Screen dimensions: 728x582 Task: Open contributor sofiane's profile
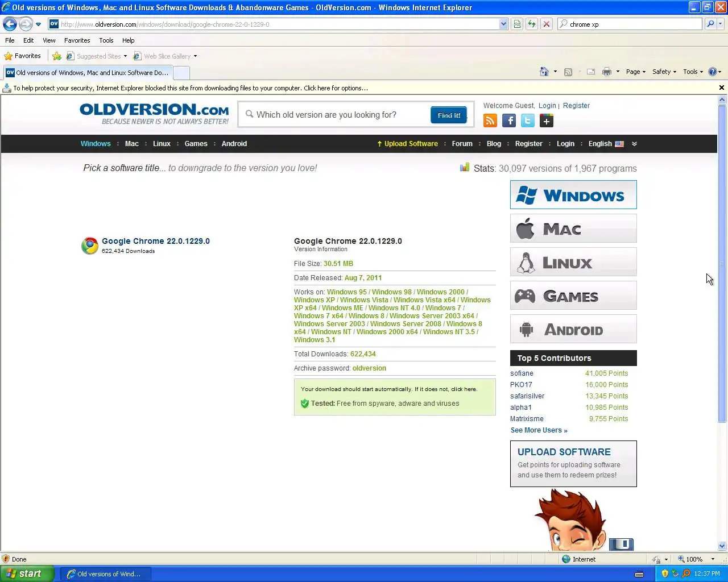point(522,373)
